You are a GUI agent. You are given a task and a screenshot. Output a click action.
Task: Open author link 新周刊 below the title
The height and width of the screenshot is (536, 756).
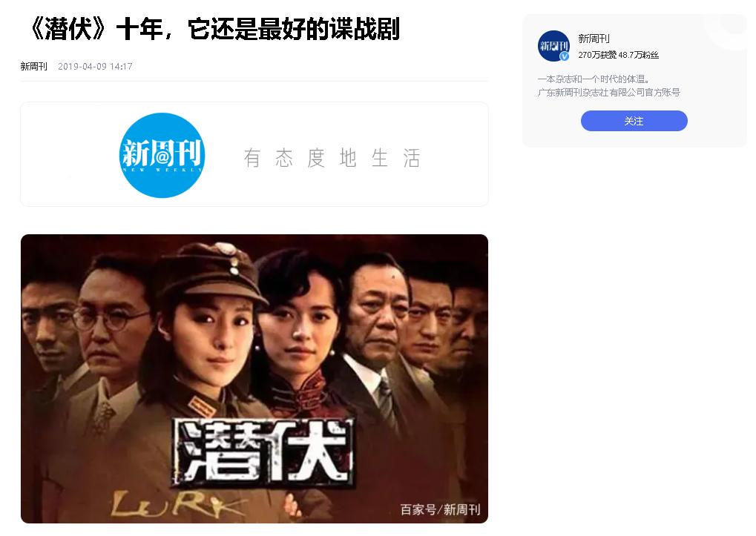click(x=33, y=67)
